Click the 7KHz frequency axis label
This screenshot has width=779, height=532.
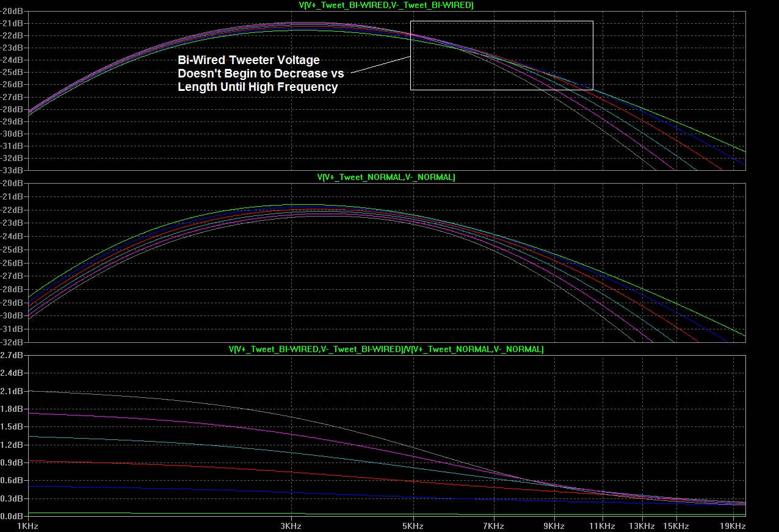point(493,525)
